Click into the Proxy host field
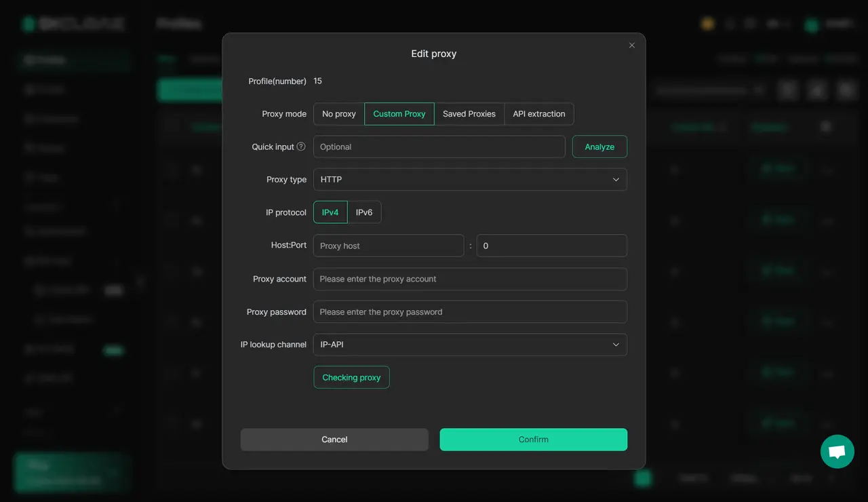Image resolution: width=868 pixels, height=502 pixels. click(388, 246)
